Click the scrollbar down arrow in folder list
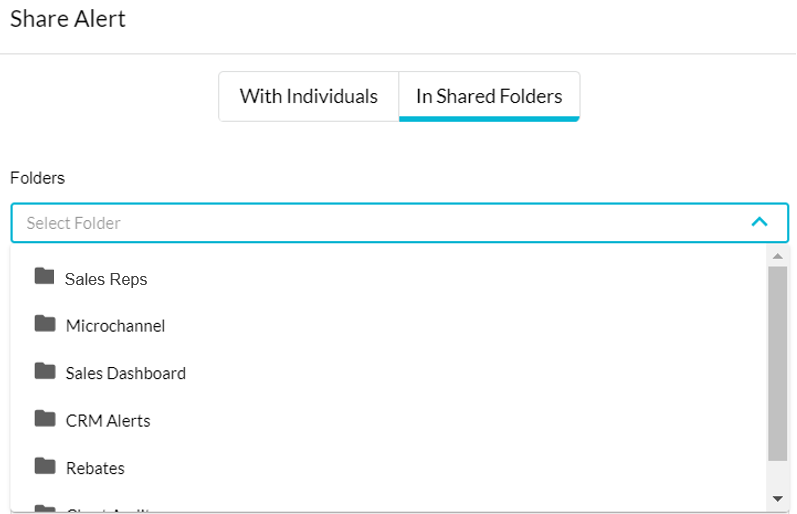 point(778,499)
